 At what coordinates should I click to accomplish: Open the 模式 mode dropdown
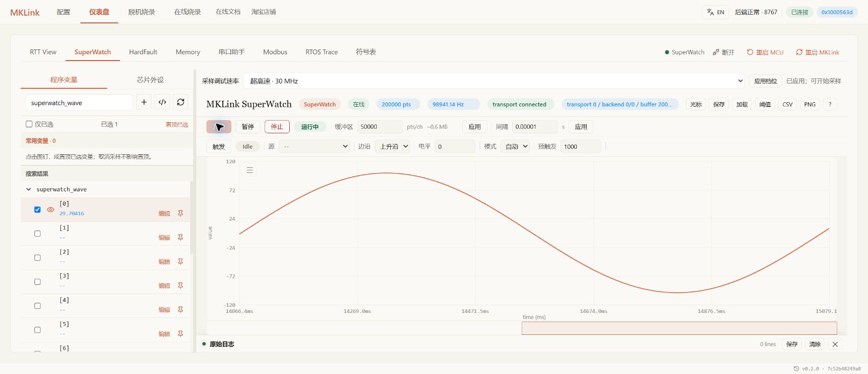tap(515, 147)
